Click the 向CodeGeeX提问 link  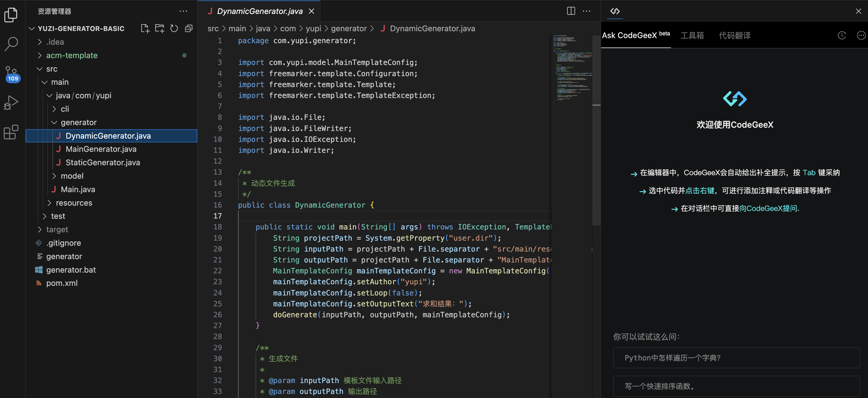[x=768, y=208]
